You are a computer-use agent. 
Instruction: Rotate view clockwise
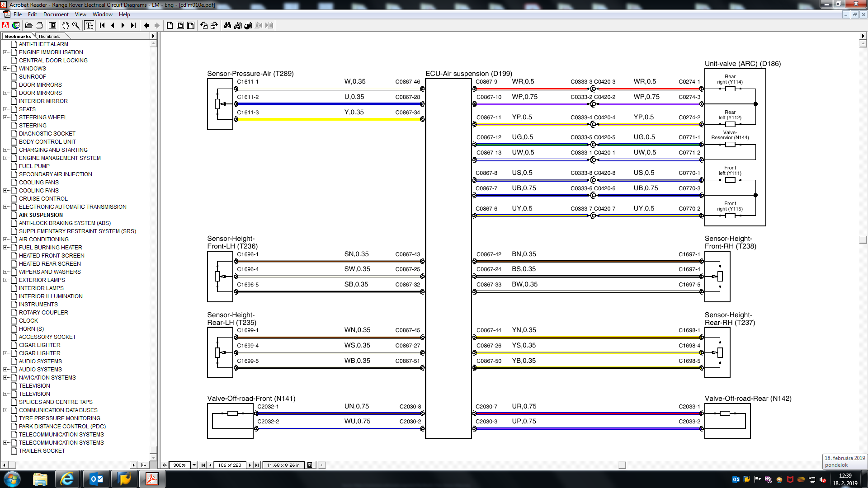214,25
